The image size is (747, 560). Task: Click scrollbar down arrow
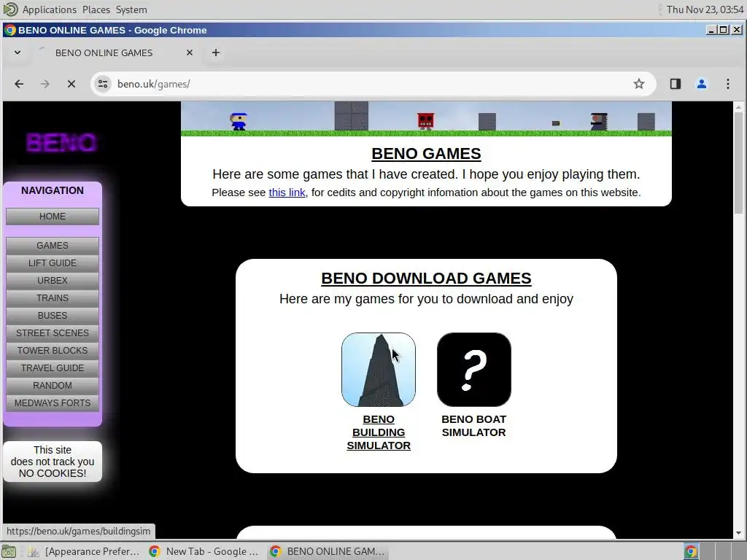pyautogui.click(x=738, y=533)
